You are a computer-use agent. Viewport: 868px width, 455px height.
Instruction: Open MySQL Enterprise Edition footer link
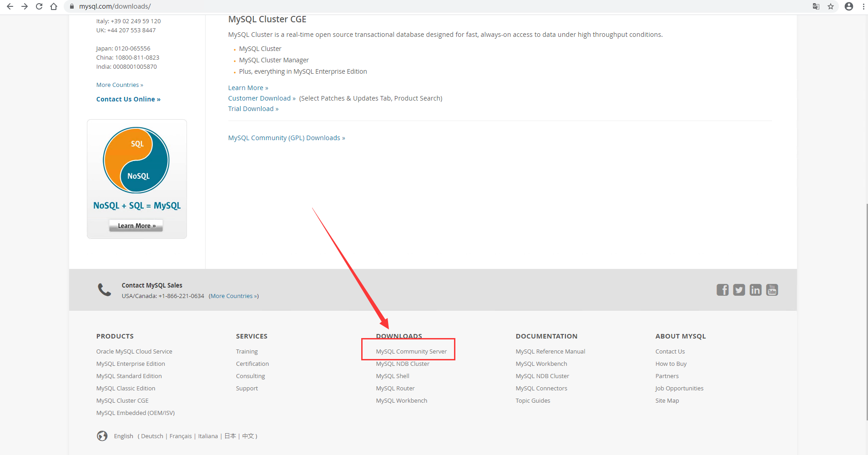[x=131, y=364]
